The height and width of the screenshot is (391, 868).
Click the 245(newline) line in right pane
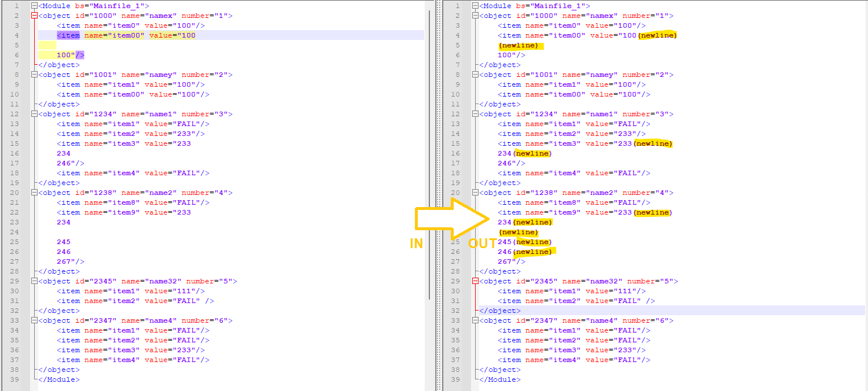tap(525, 242)
